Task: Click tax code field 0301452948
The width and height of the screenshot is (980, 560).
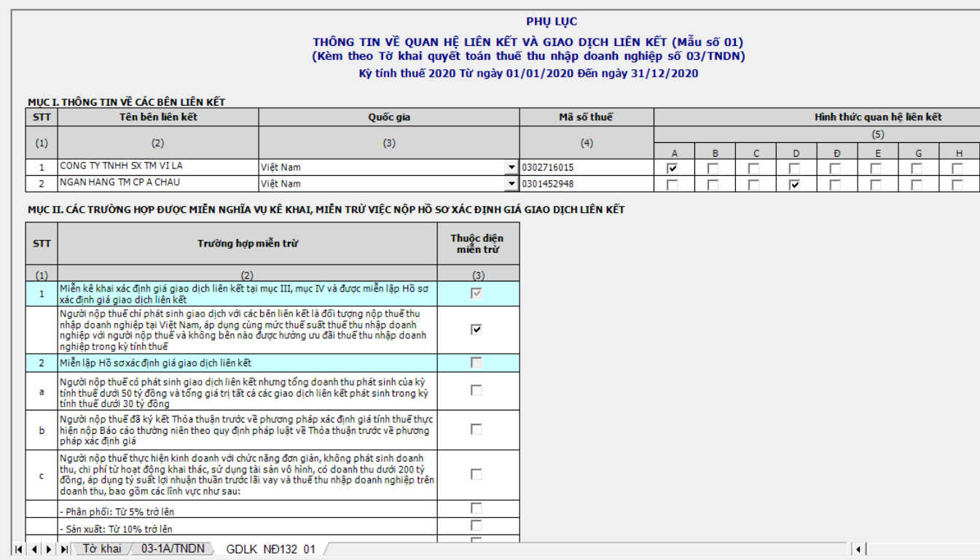Action: pyautogui.click(x=586, y=184)
